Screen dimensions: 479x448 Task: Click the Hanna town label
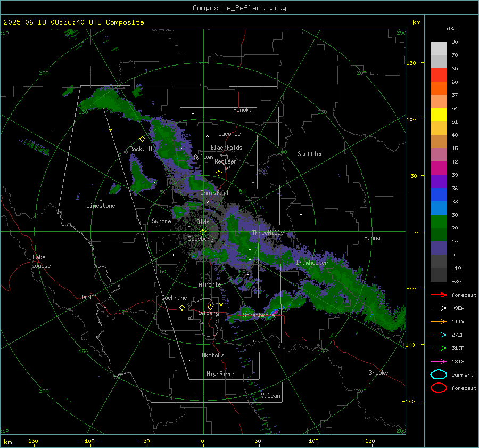[372, 238]
